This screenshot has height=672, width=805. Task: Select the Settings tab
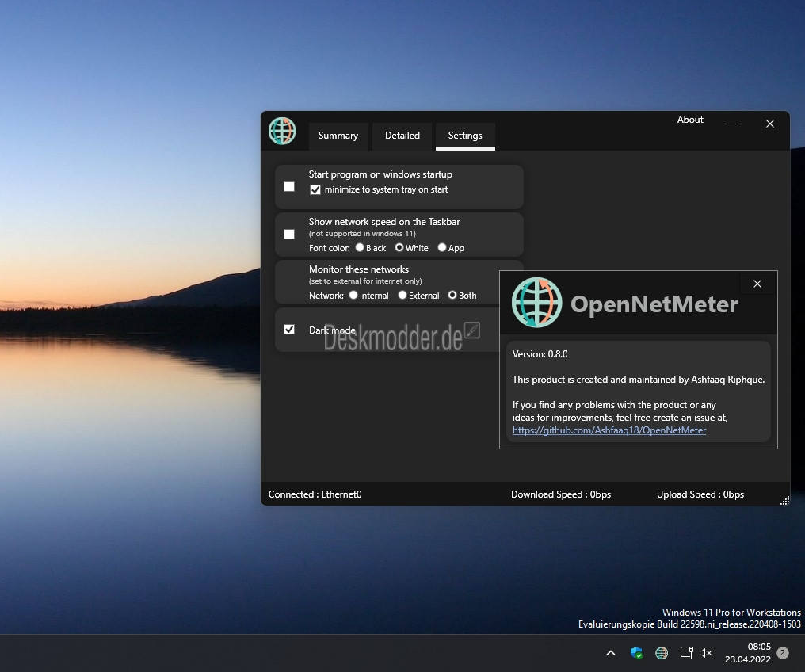tap(465, 136)
